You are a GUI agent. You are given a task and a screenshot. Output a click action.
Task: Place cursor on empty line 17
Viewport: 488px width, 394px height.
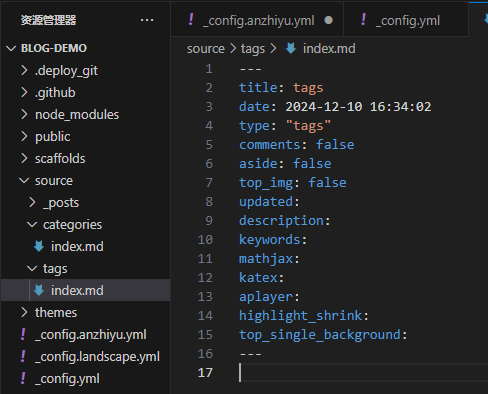(363, 373)
